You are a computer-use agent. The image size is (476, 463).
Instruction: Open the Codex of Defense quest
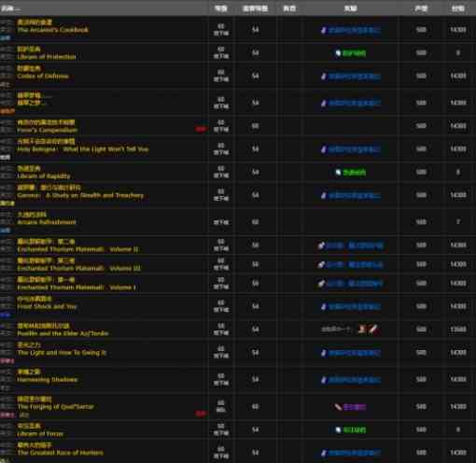pyautogui.click(x=43, y=77)
